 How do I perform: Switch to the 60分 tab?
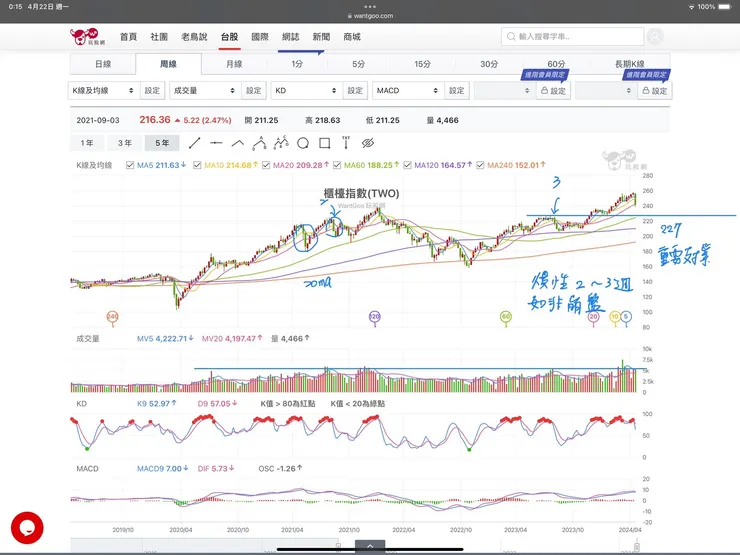click(x=556, y=64)
